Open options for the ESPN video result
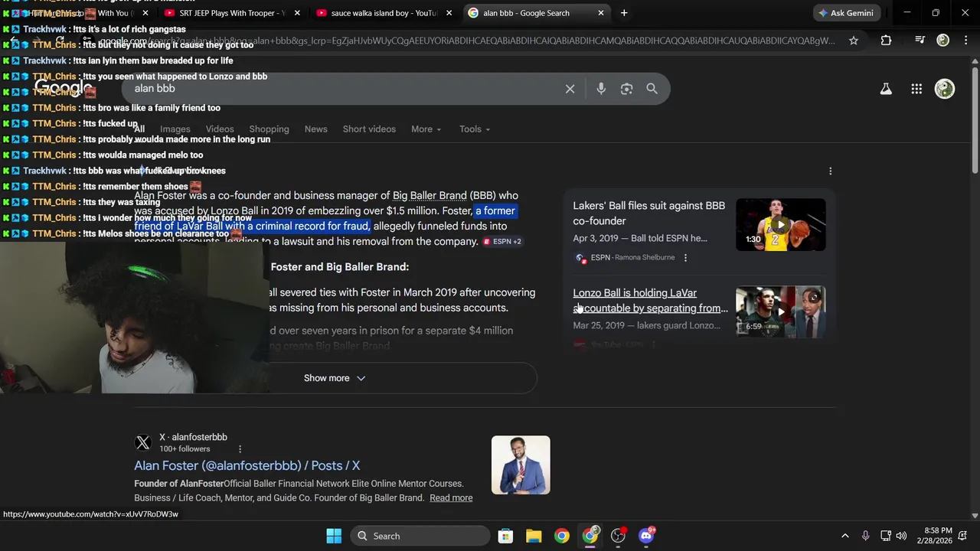The image size is (980, 551). [x=685, y=258]
